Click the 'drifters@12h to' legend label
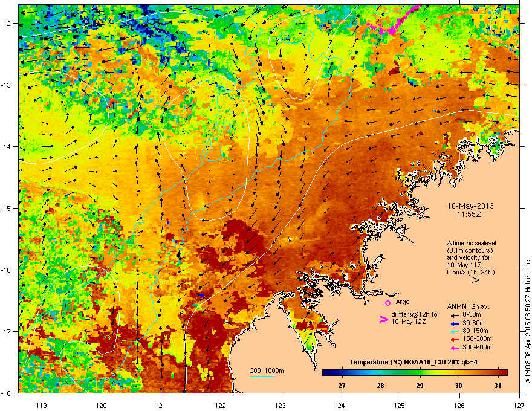 pos(414,314)
